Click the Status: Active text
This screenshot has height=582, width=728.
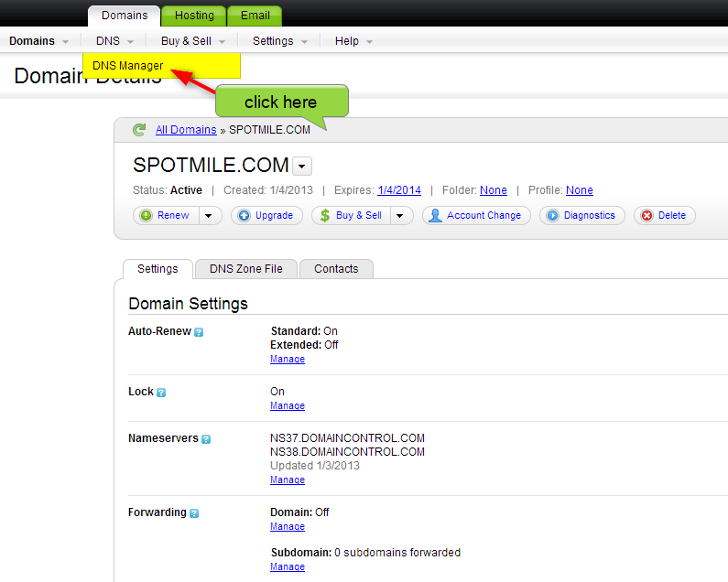pos(168,190)
